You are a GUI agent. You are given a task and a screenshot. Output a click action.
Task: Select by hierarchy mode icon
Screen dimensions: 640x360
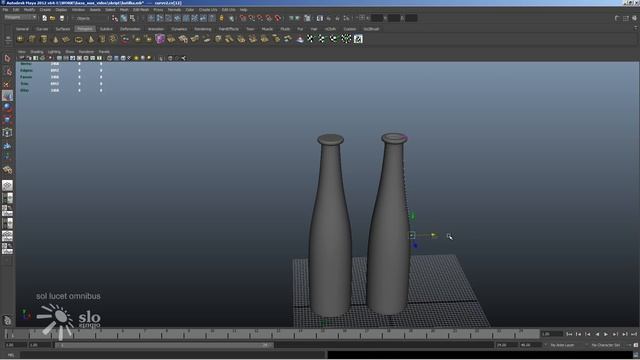(115, 18)
